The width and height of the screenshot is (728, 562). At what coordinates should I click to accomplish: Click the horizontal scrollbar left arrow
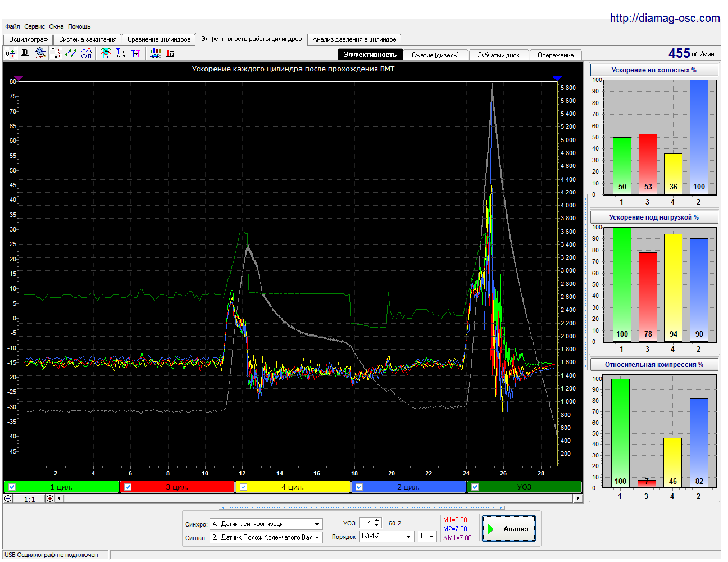pyautogui.click(x=60, y=498)
